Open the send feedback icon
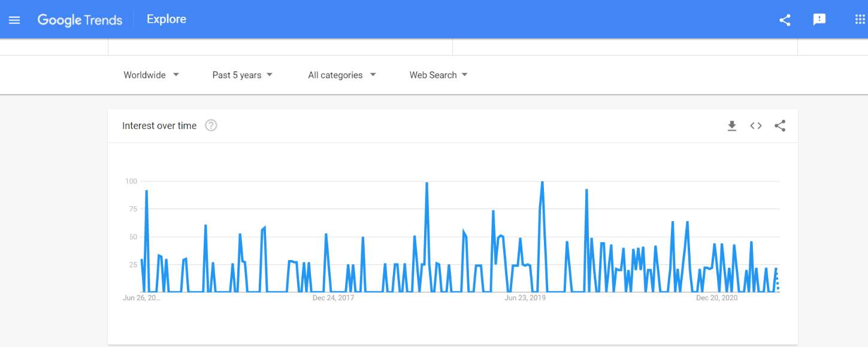 pos(819,20)
